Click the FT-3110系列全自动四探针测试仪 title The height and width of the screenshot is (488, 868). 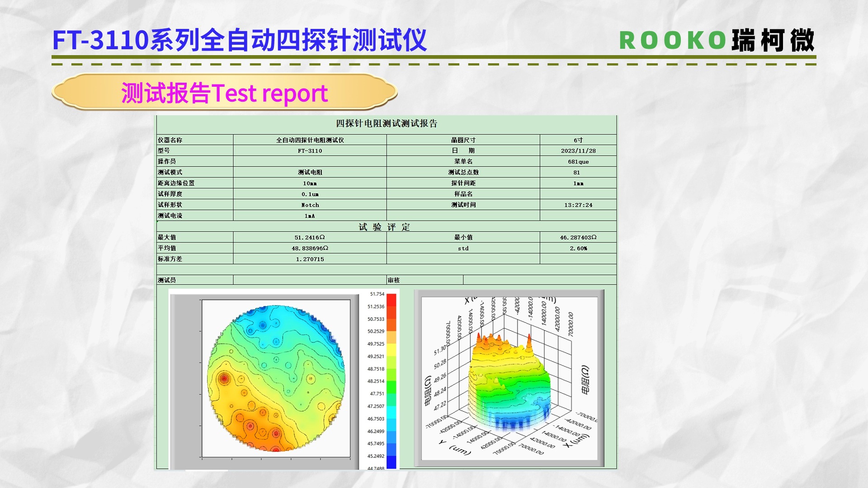point(240,40)
